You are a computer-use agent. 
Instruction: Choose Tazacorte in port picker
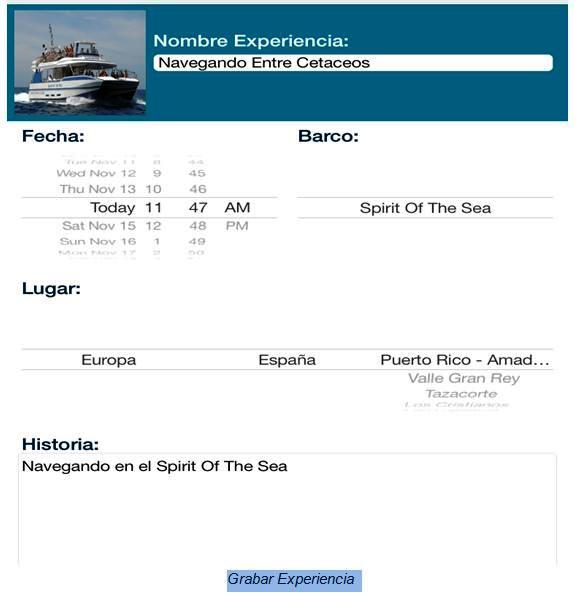tap(461, 394)
